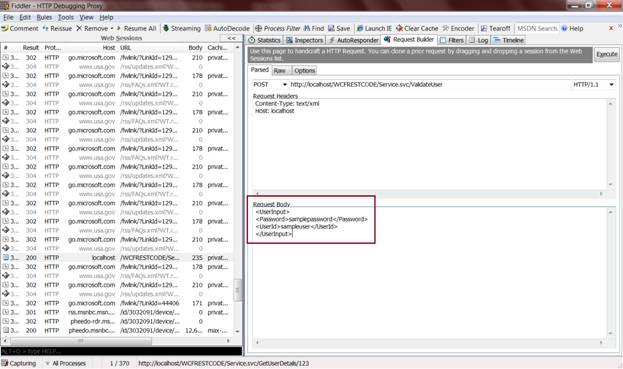Sort sessions by the Cachi... column header

tap(217, 48)
